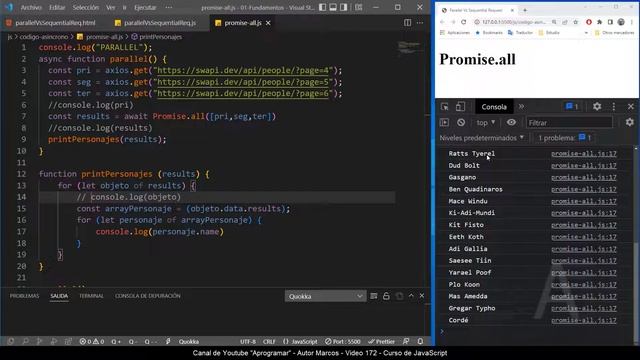The height and width of the screenshot is (360, 640).
Task: Open Chrome profile avatar
Action: [621, 22]
